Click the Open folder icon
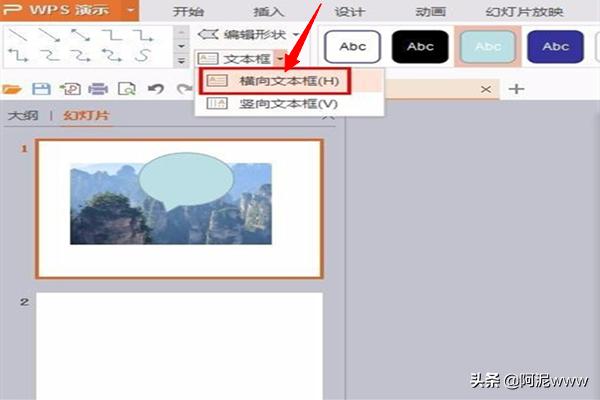The width and height of the screenshot is (600, 400). point(11,89)
